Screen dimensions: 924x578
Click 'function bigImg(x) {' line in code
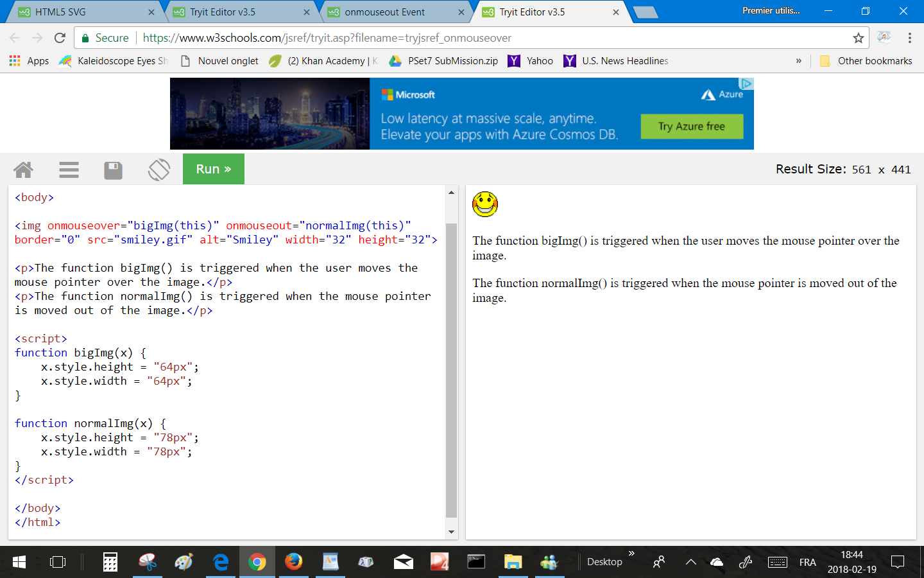80,353
